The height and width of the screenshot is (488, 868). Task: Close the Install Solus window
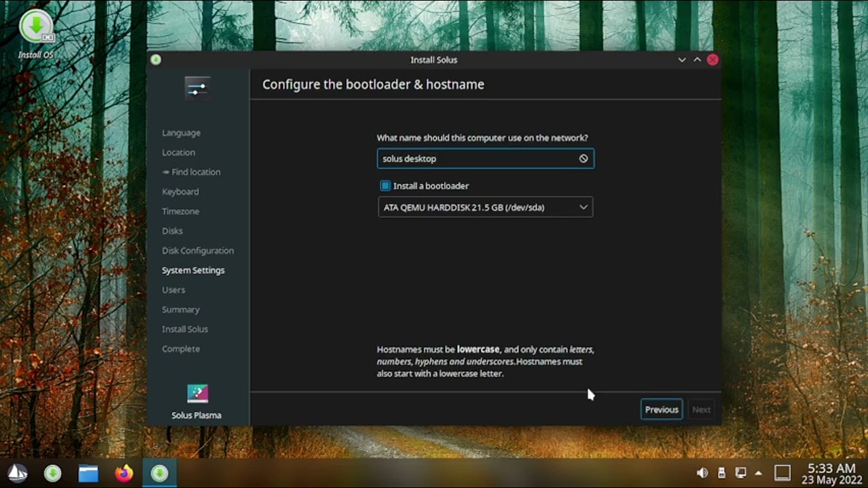pyautogui.click(x=713, y=60)
